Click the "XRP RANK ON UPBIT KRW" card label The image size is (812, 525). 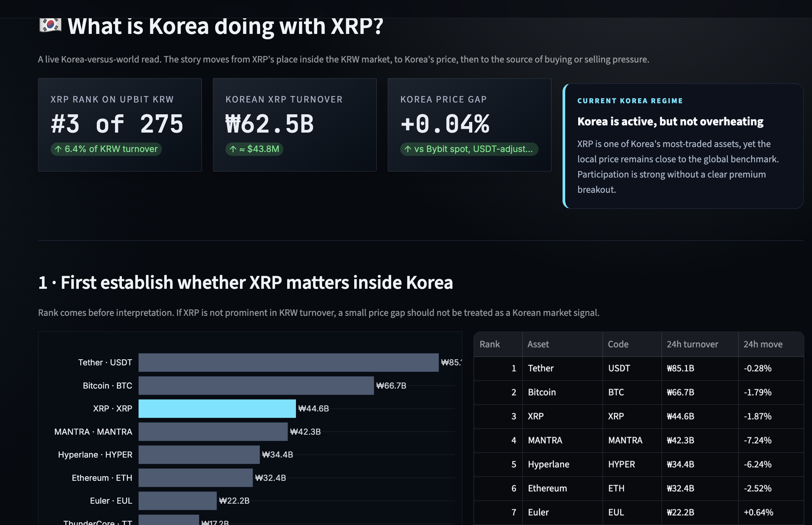point(112,99)
